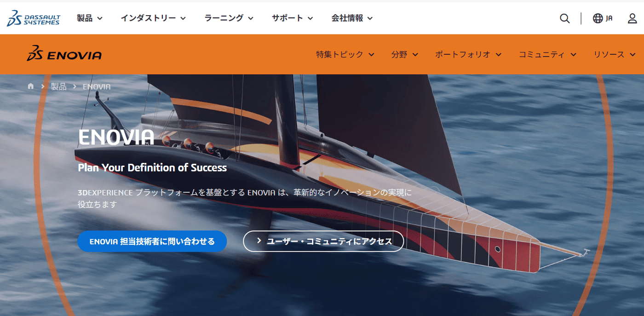Screen dimensions: 644x316
Task: Open the search magnifier icon
Action: 565,18
